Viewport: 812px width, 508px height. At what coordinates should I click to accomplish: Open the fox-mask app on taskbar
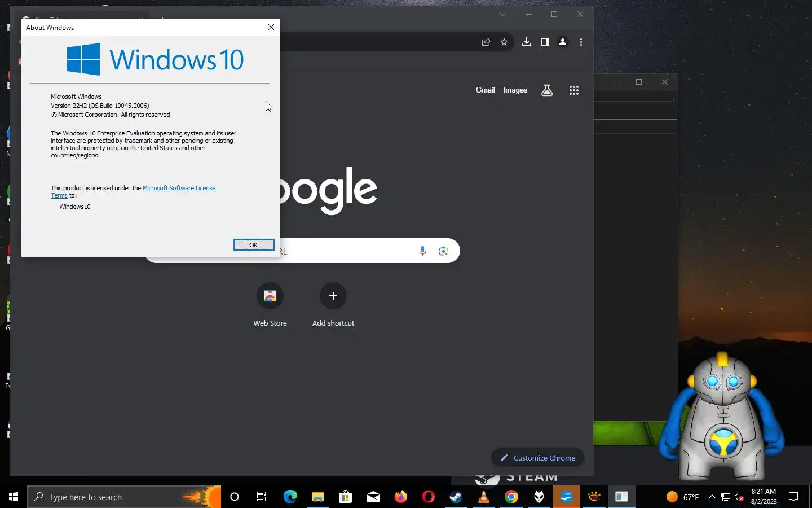(x=539, y=497)
